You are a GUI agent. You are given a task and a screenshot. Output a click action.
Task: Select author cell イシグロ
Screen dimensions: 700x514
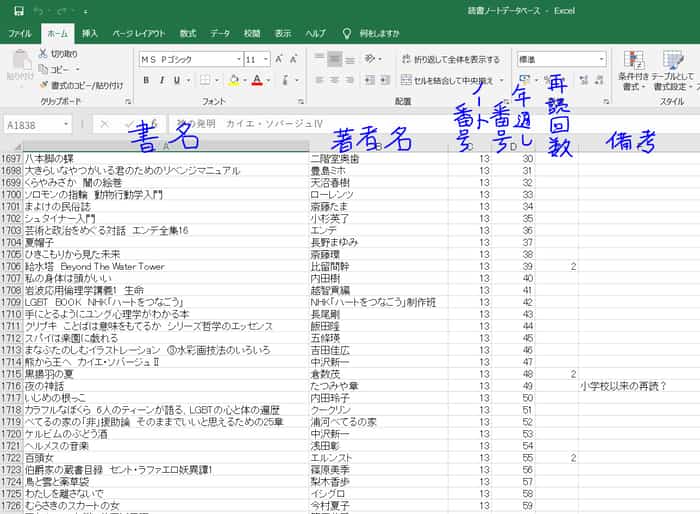point(379,494)
